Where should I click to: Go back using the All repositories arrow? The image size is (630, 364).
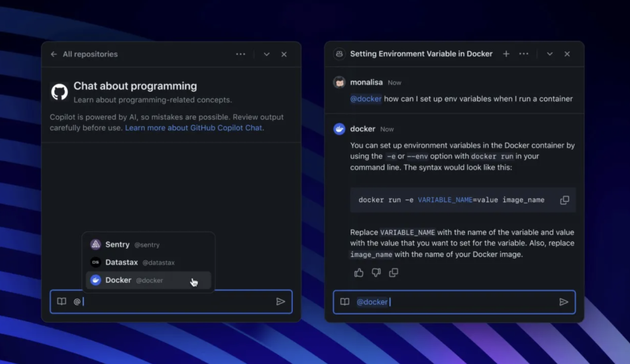[x=54, y=54]
